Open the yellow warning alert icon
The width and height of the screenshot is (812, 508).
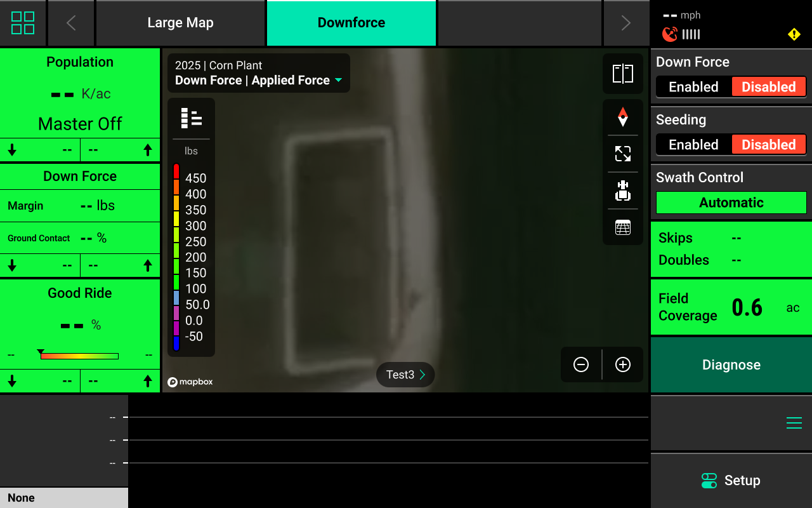click(x=794, y=34)
